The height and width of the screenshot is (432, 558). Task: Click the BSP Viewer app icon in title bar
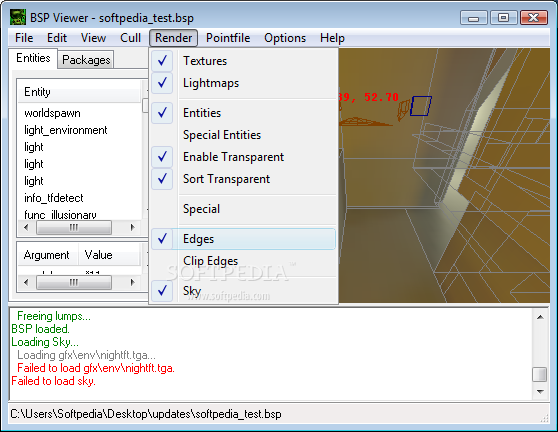[17, 17]
